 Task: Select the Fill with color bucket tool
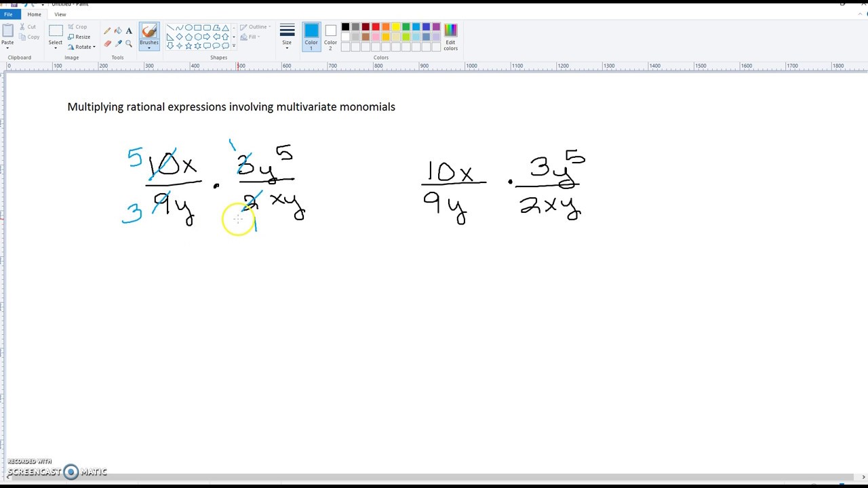(x=118, y=30)
